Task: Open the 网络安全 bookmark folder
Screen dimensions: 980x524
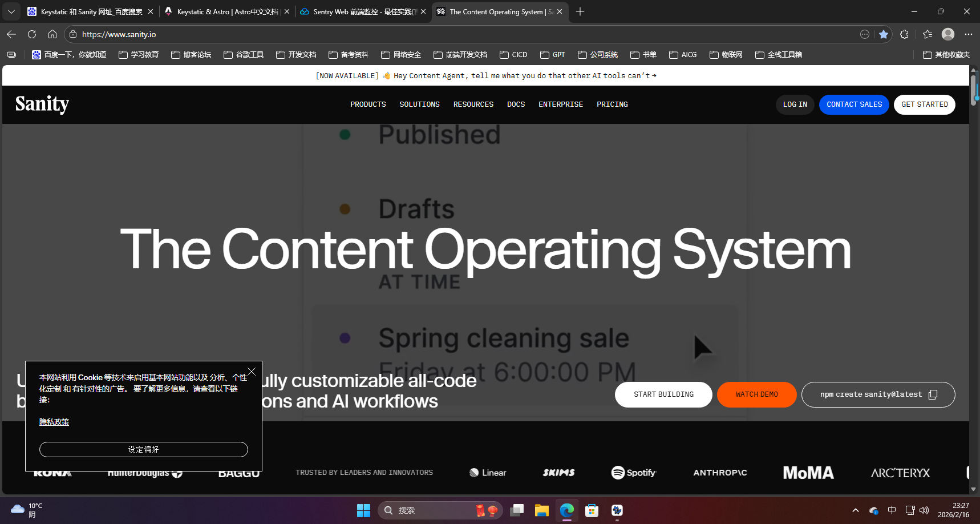Action: (401, 55)
